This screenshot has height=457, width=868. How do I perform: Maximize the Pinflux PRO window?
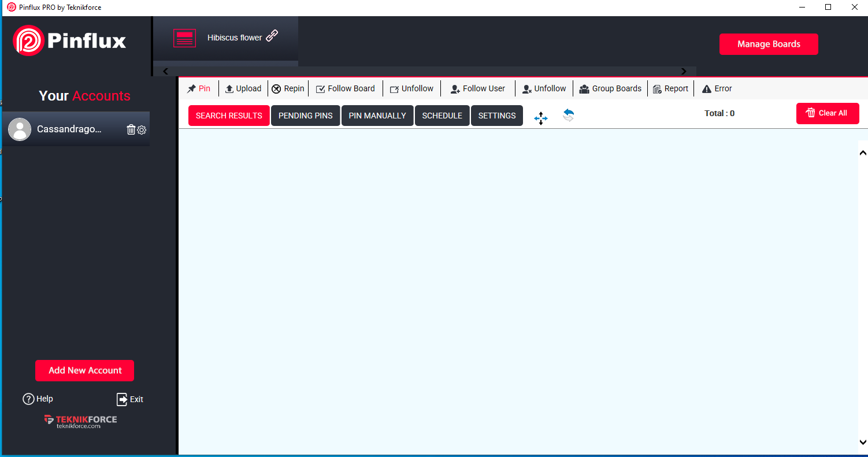click(828, 7)
